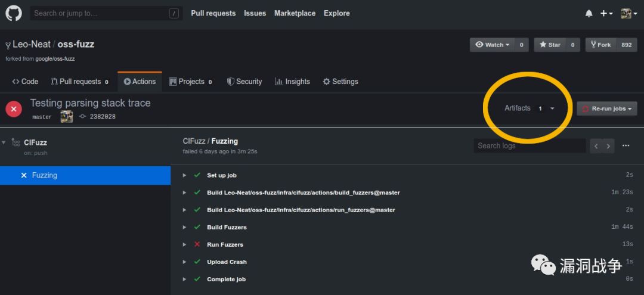
Task: Click the Set up job green checkmark
Action: pyautogui.click(x=197, y=175)
